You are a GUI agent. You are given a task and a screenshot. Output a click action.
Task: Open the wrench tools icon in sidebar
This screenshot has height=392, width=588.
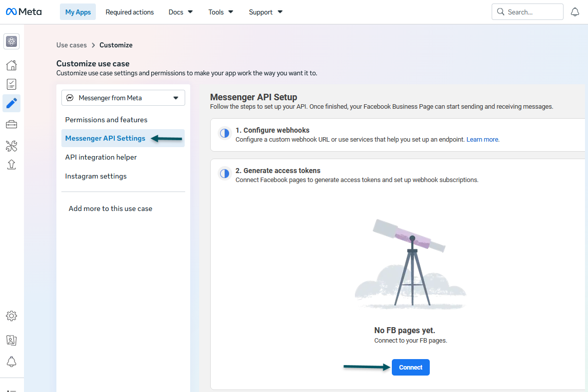[x=11, y=146]
